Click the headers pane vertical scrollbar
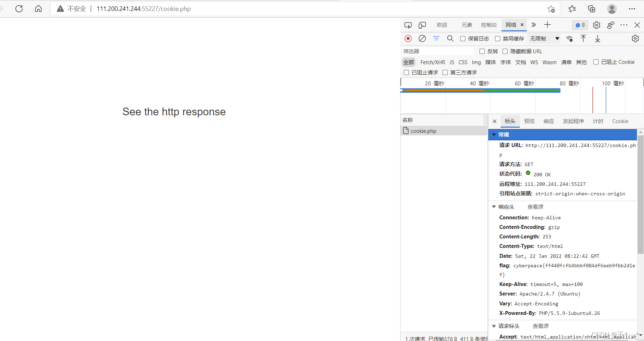The width and height of the screenshot is (644, 341). click(x=640, y=195)
